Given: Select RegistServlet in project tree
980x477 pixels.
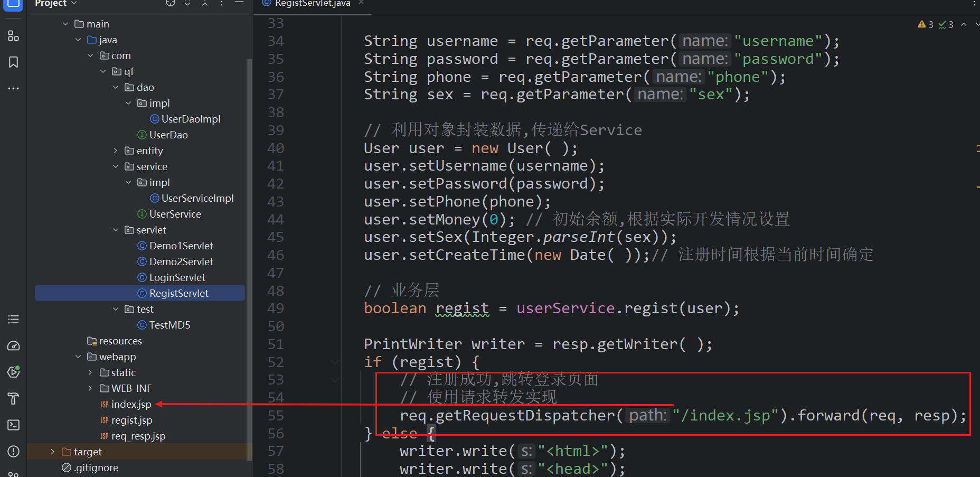Looking at the screenshot, I should click(140, 293).
